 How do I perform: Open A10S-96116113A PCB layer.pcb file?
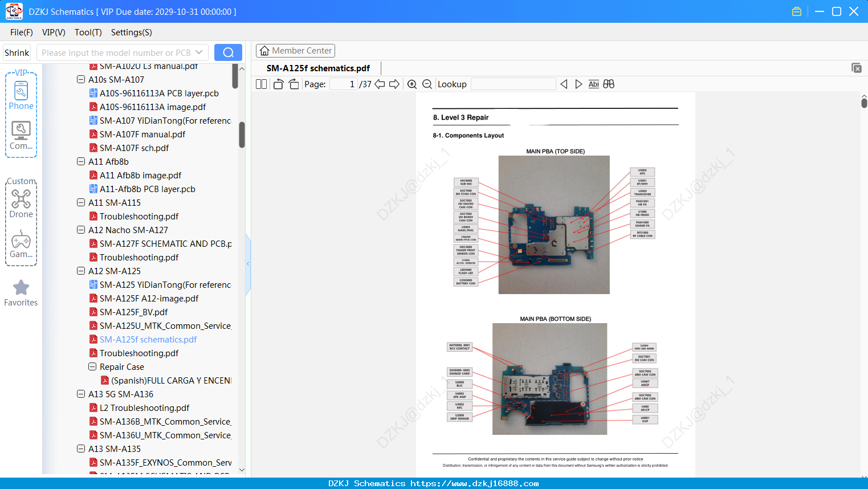tap(159, 93)
